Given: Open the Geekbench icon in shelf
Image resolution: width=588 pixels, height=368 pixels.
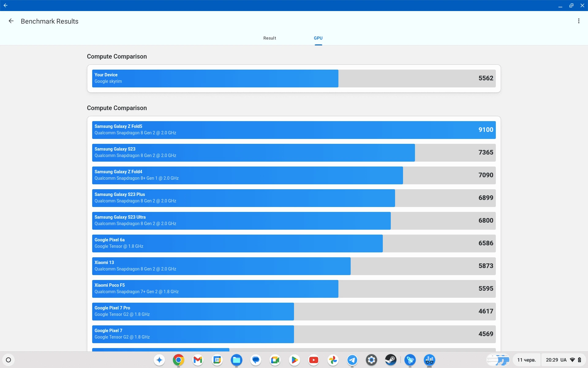Looking at the screenshot, I should point(429,360).
